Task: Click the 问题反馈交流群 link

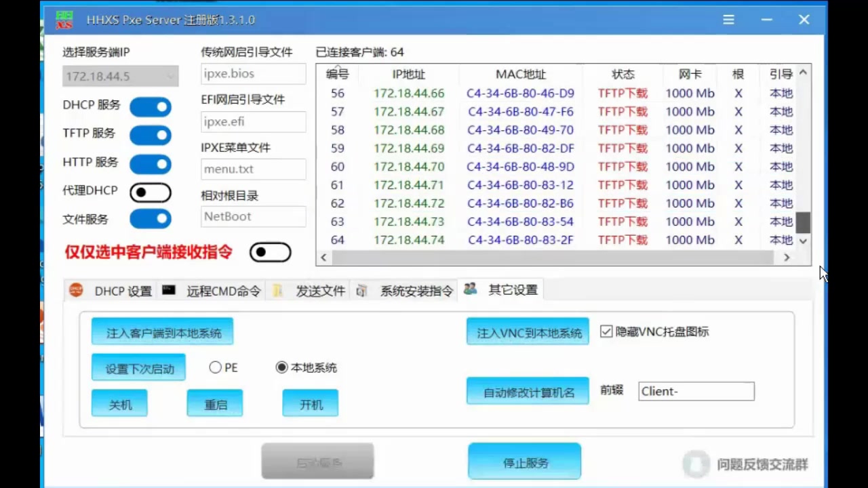Action: pyautogui.click(x=762, y=464)
